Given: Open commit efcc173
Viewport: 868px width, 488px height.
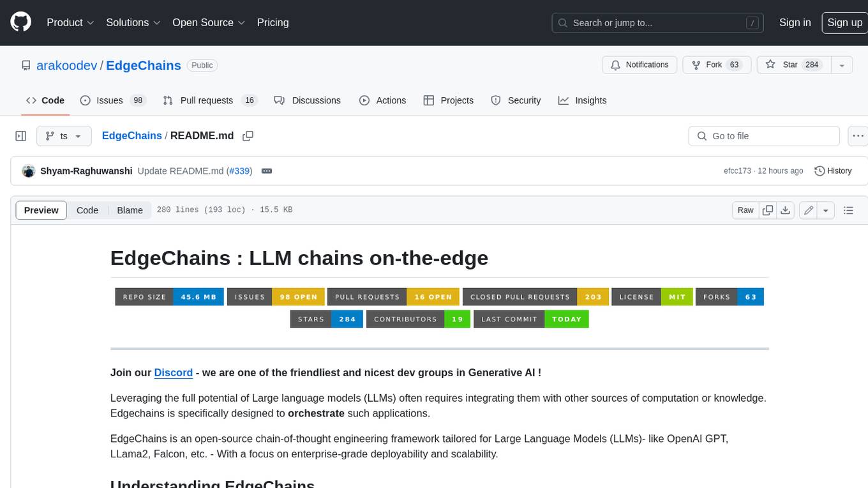Looking at the screenshot, I should (737, 171).
